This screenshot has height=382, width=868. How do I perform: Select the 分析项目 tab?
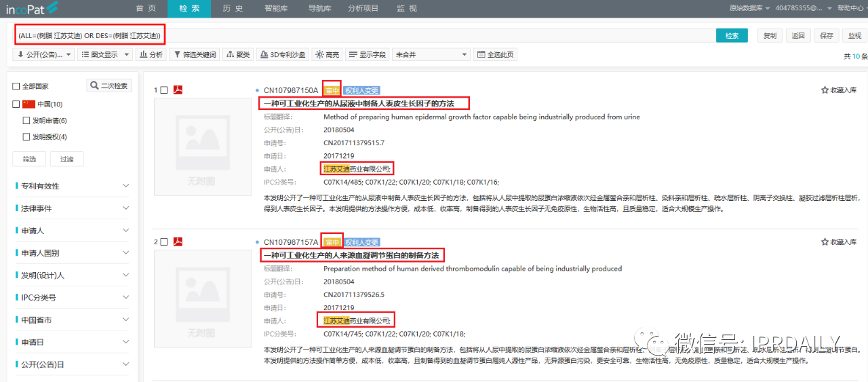[x=363, y=9]
